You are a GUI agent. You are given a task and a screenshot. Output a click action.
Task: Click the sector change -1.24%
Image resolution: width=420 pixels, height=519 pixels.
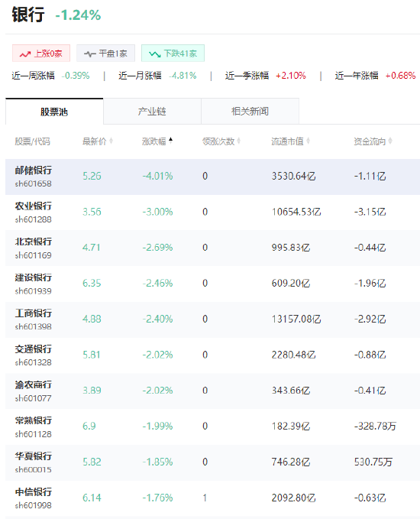(x=78, y=15)
